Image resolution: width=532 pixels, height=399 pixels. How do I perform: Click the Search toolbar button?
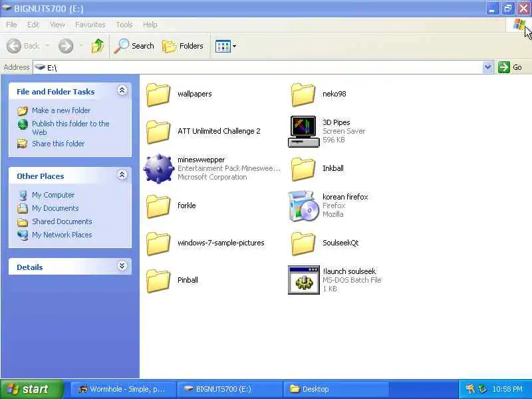[134, 46]
